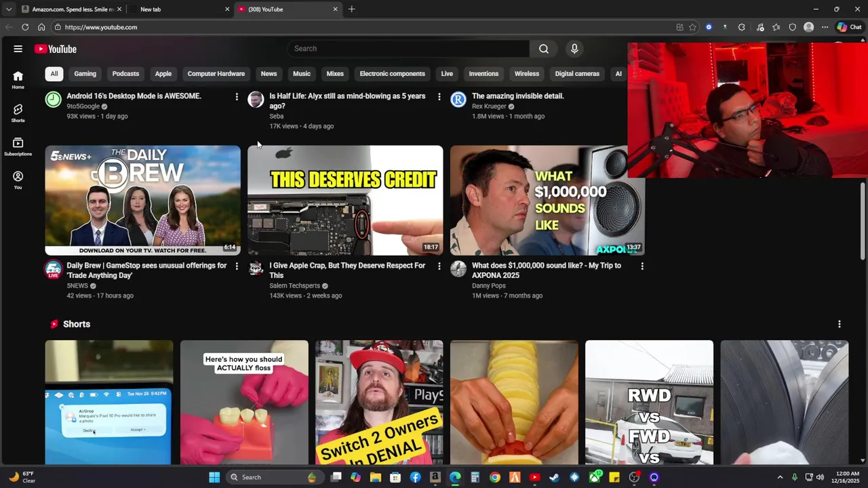Viewport: 868px width, 488px height.
Task: Open 9to5Google channel avatar
Action: (x=53, y=100)
